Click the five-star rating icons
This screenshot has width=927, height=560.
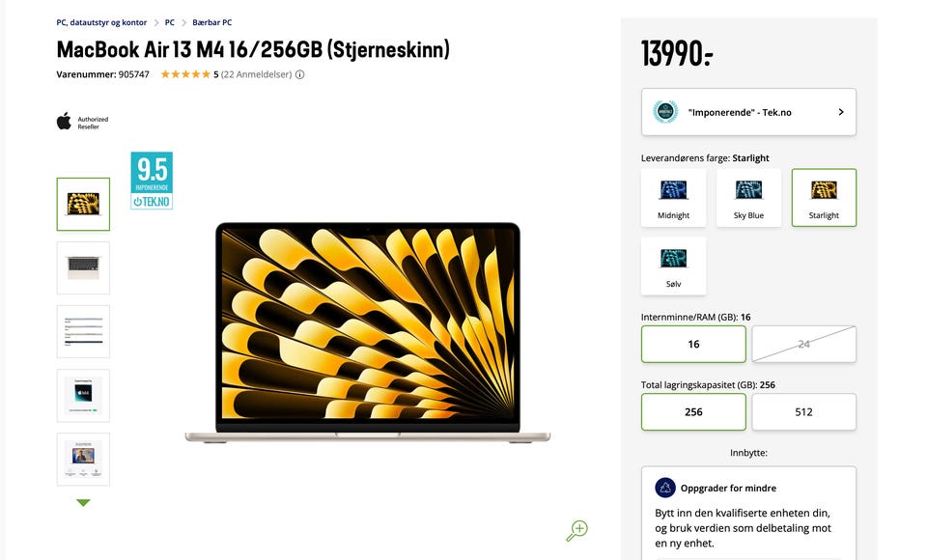(x=185, y=74)
